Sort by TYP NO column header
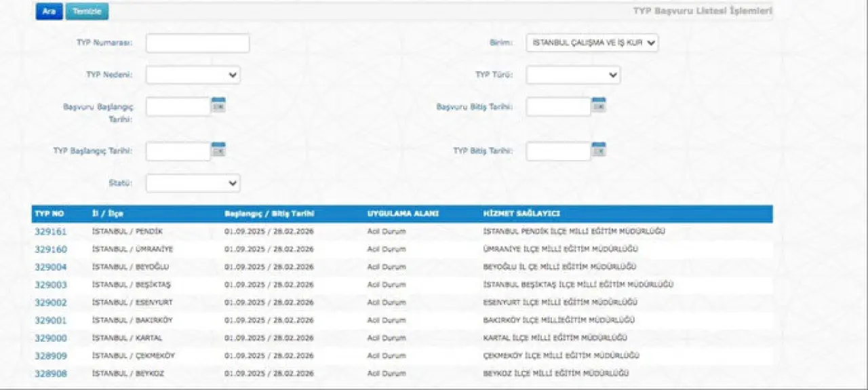The image size is (868, 390). (x=49, y=214)
